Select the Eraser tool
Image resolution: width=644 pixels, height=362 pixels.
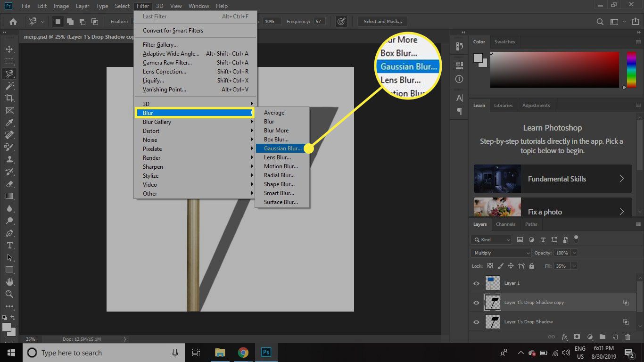9,184
